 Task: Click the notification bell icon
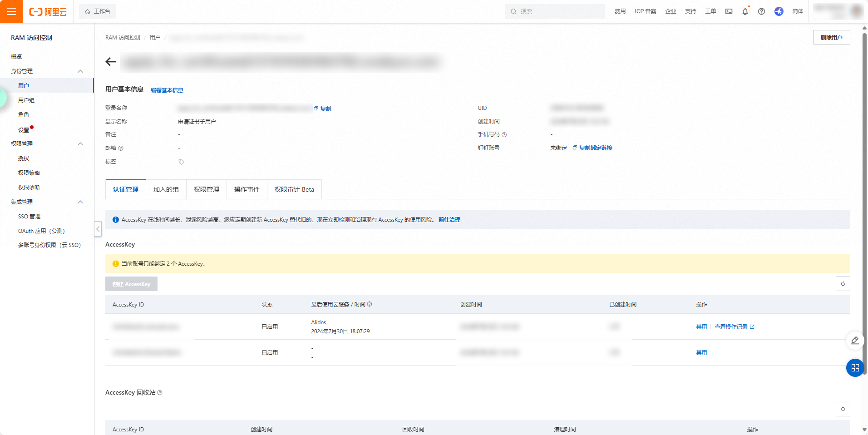click(745, 11)
